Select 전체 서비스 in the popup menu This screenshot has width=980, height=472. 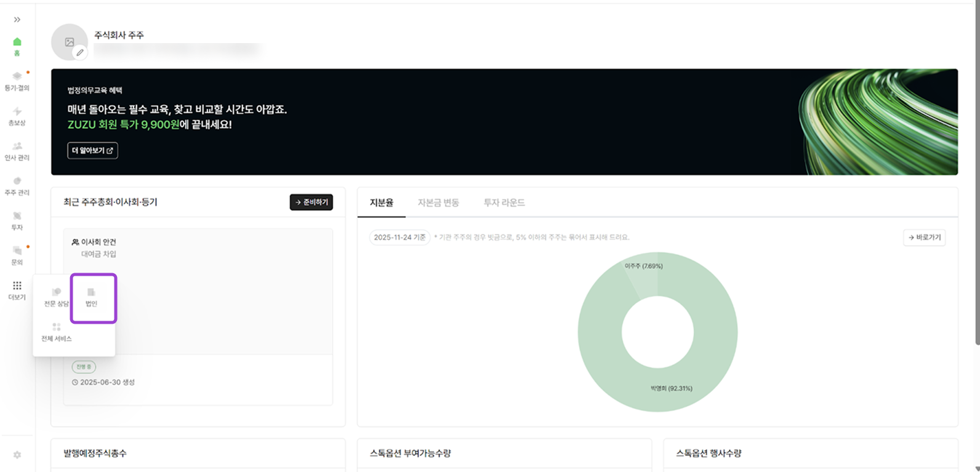(57, 332)
